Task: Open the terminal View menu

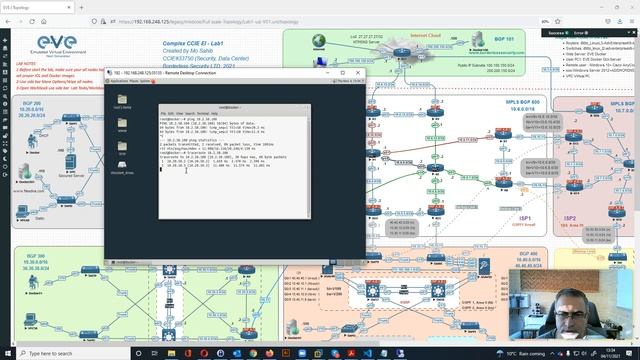Action: pos(180,113)
